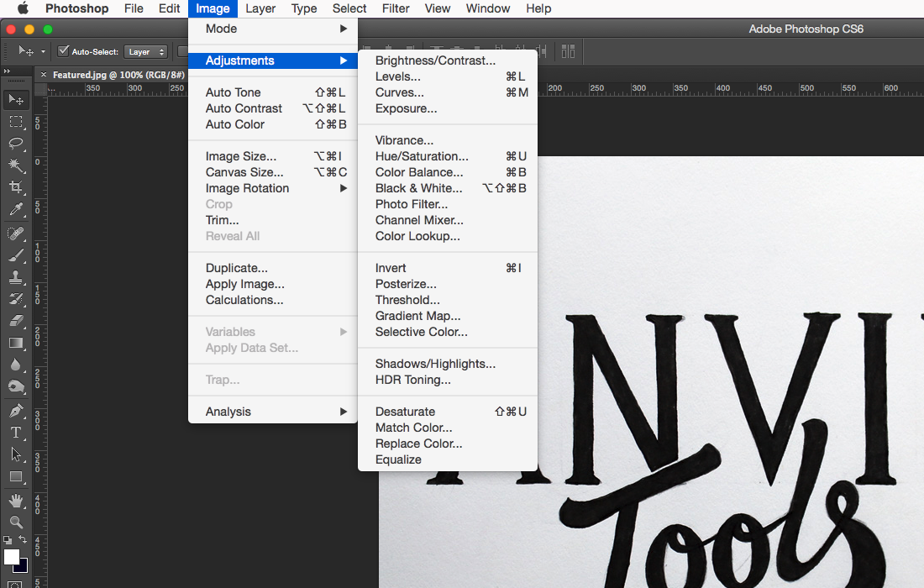Select the Rectangular Marquee tool
Image resolution: width=924 pixels, height=588 pixels.
(x=16, y=122)
